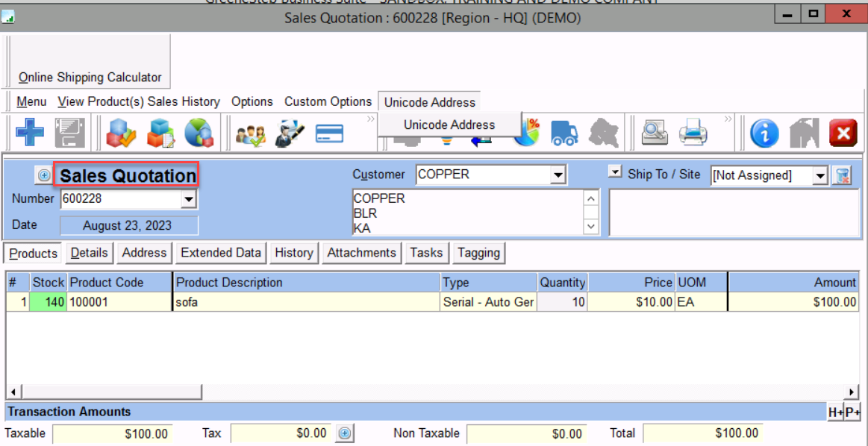Click the Online Shipping Calculator button
Screen dimensions: 868x446
[90, 77]
